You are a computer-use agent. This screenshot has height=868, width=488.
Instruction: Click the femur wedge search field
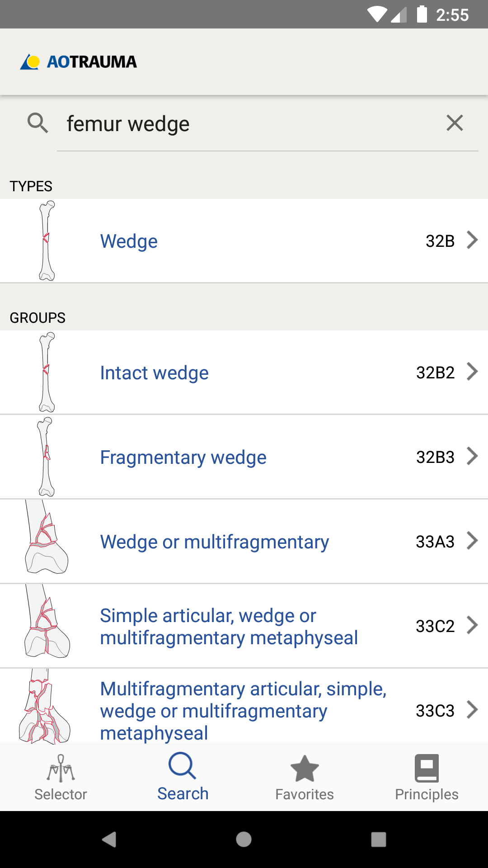(253, 124)
